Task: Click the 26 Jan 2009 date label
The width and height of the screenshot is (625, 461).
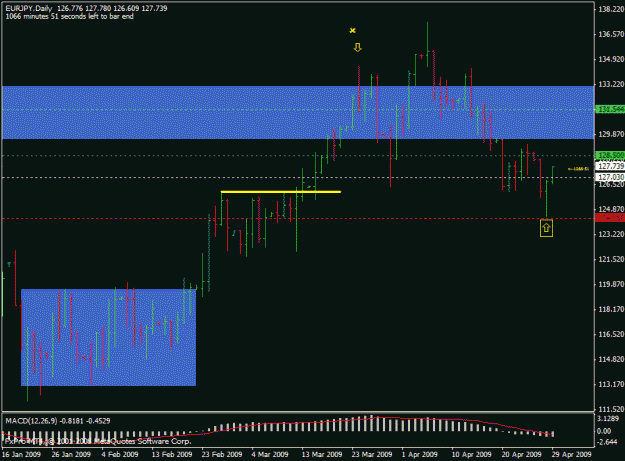Action: [x=71, y=454]
